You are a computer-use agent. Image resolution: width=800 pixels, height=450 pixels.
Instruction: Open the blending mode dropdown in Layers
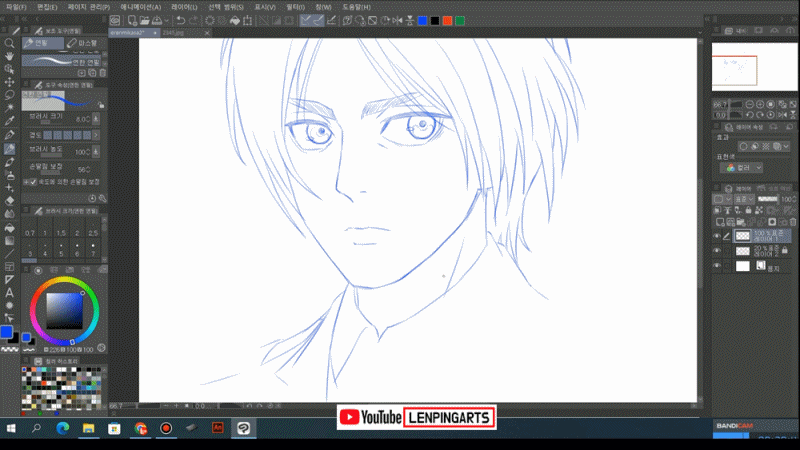point(744,199)
